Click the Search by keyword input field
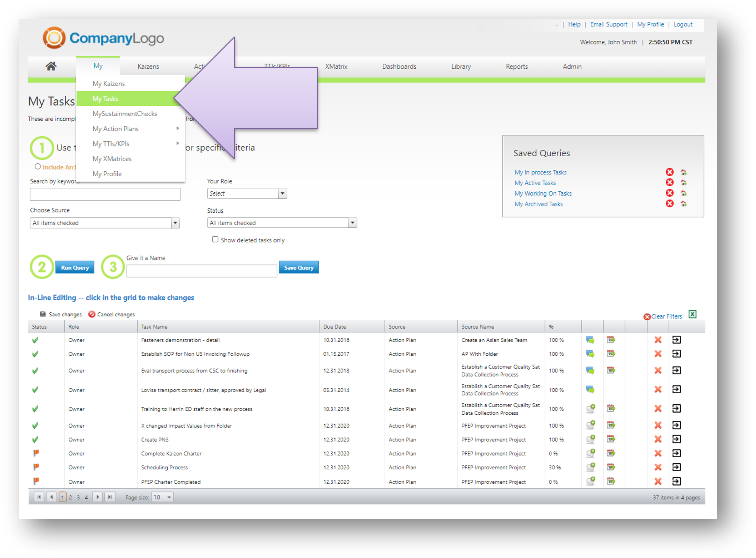Screen dimensions: 756x558 105,194
